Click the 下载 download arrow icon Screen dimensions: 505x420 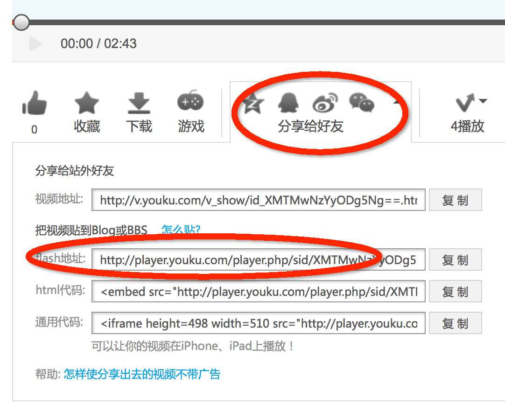pos(139,103)
